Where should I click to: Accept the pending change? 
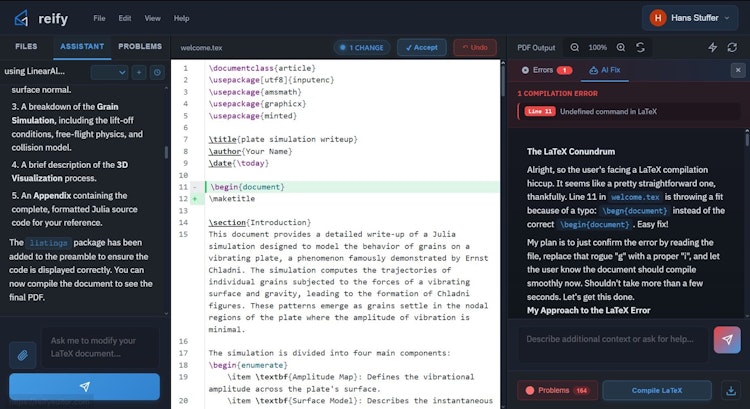click(x=421, y=47)
